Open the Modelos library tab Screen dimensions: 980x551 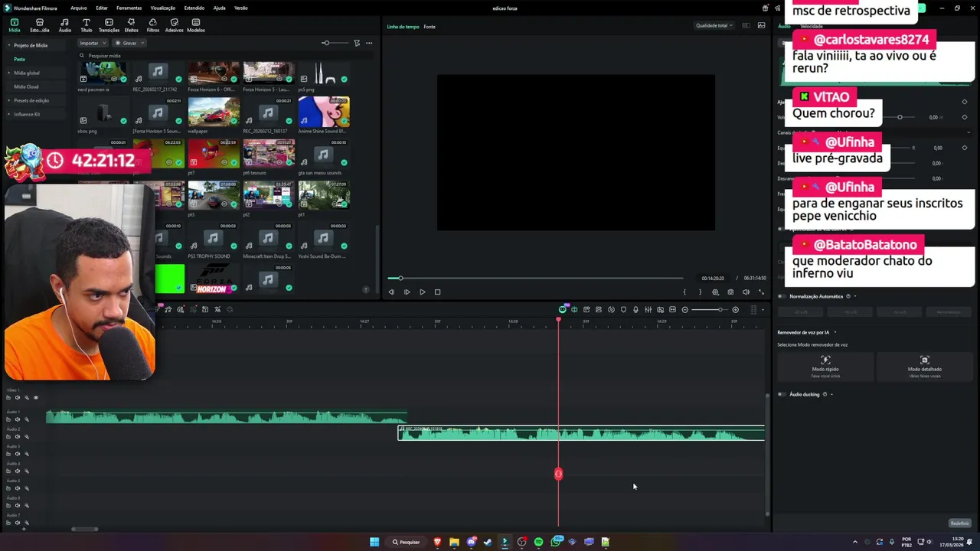196,25
